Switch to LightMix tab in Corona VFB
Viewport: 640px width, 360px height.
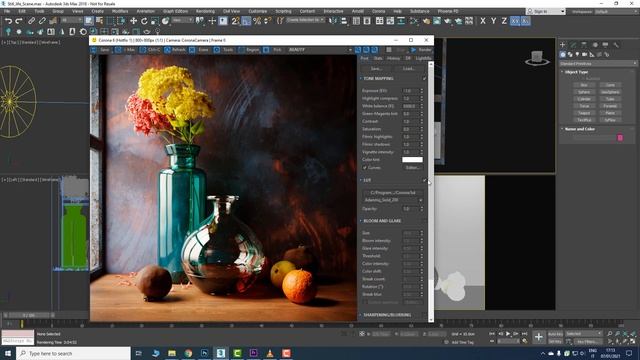(423, 58)
